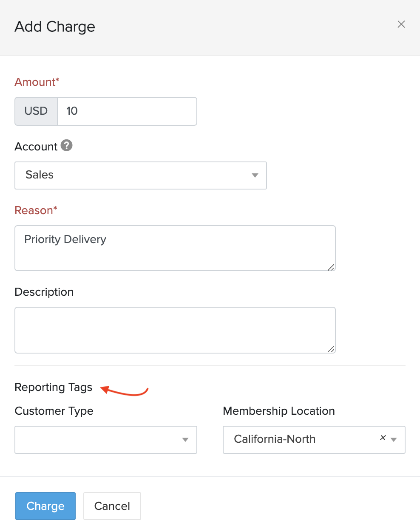Open the Account dropdown showing Sales
Screen dimensions: 420x532
140,175
